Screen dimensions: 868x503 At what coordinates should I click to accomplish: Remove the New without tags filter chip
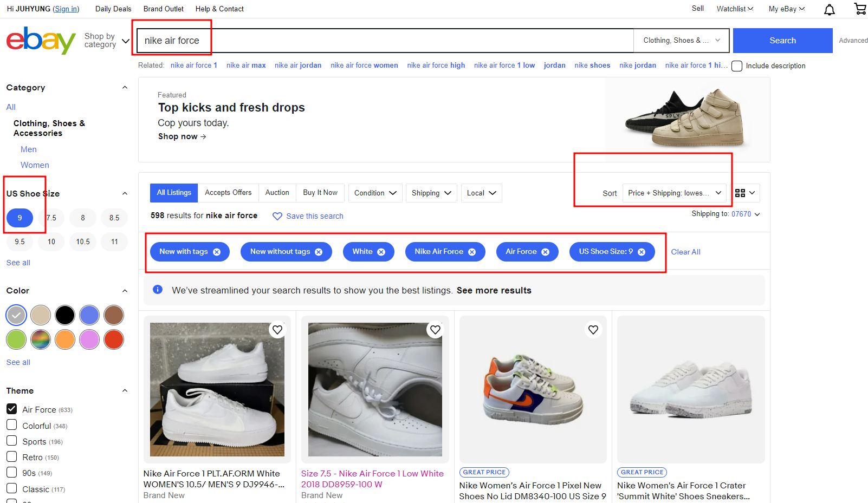[x=319, y=252]
